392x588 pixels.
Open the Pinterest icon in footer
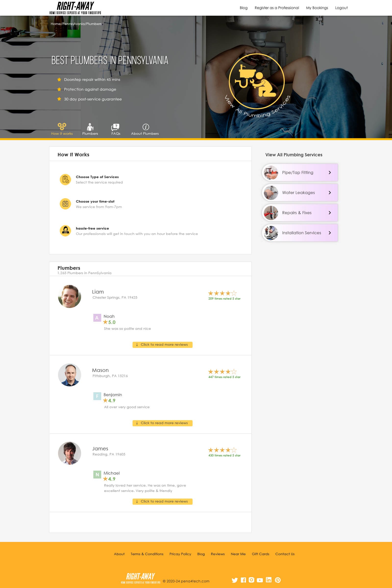click(278, 580)
